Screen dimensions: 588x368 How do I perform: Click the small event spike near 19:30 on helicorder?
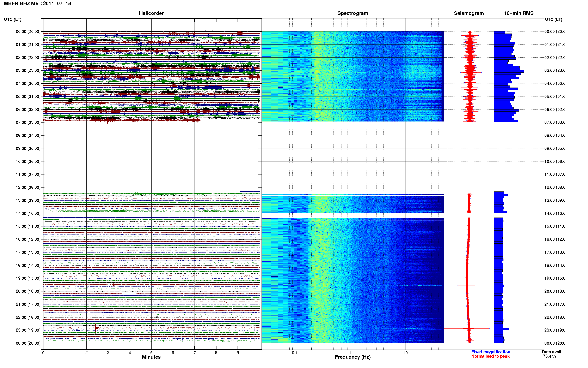(x=114, y=285)
